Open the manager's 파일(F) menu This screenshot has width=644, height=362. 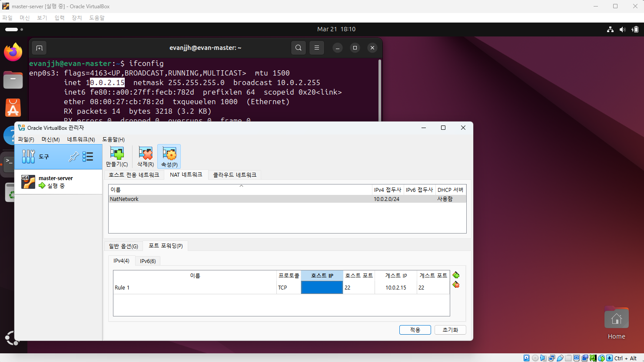(x=26, y=139)
